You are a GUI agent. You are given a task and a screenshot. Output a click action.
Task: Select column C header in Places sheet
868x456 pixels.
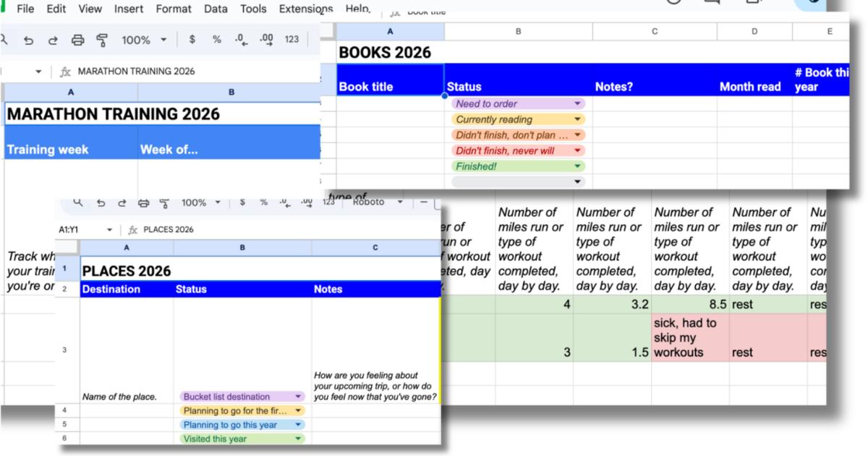[x=375, y=248]
